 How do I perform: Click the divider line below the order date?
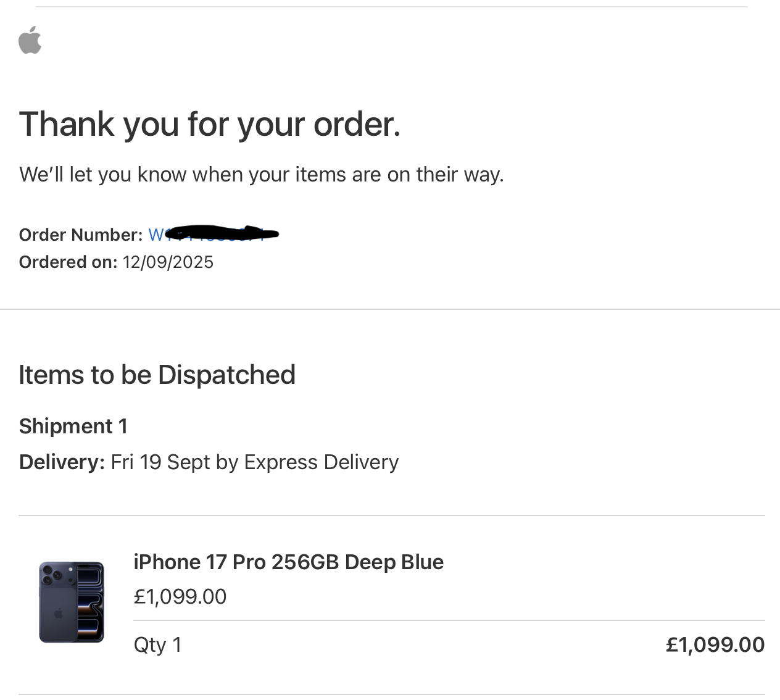click(390, 309)
